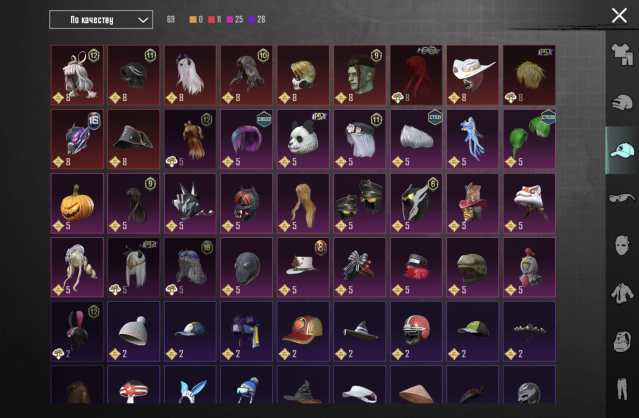The height and width of the screenshot is (418, 639).
Task: Select the helmet category icon
Action: (622, 102)
